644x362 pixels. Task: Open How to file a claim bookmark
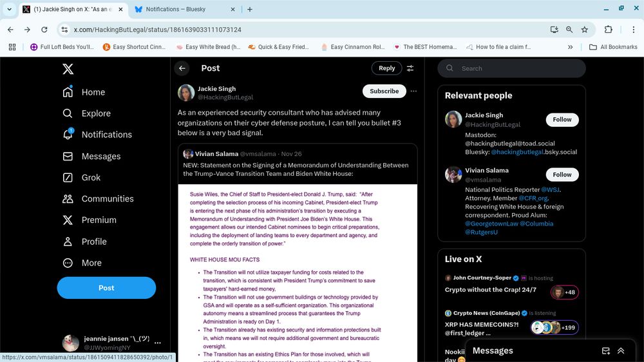498,47
